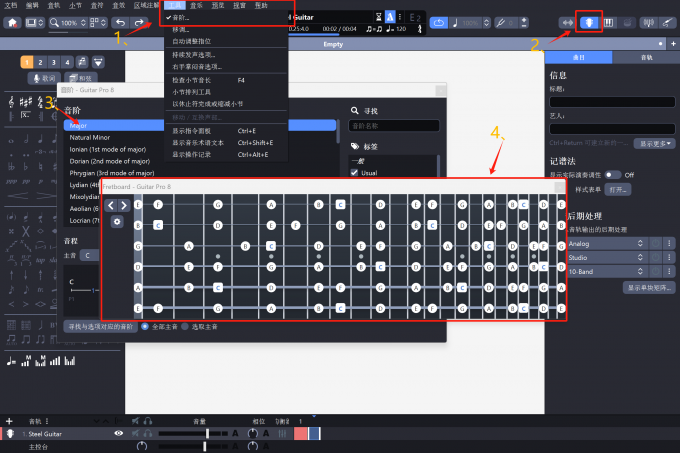Screen dimensions: 680x453
Task: Show the piano keyboard view icon
Action: (x=610, y=22)
